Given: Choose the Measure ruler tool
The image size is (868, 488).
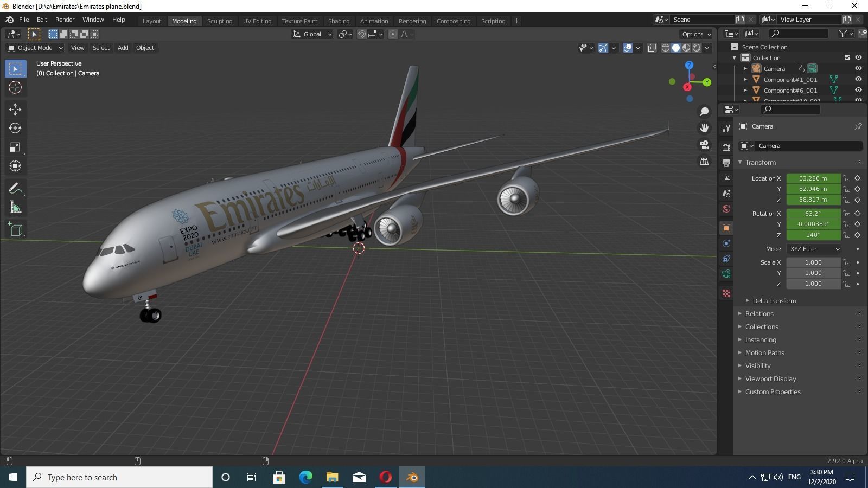Looking at the screenshot, I should (15, 207).
